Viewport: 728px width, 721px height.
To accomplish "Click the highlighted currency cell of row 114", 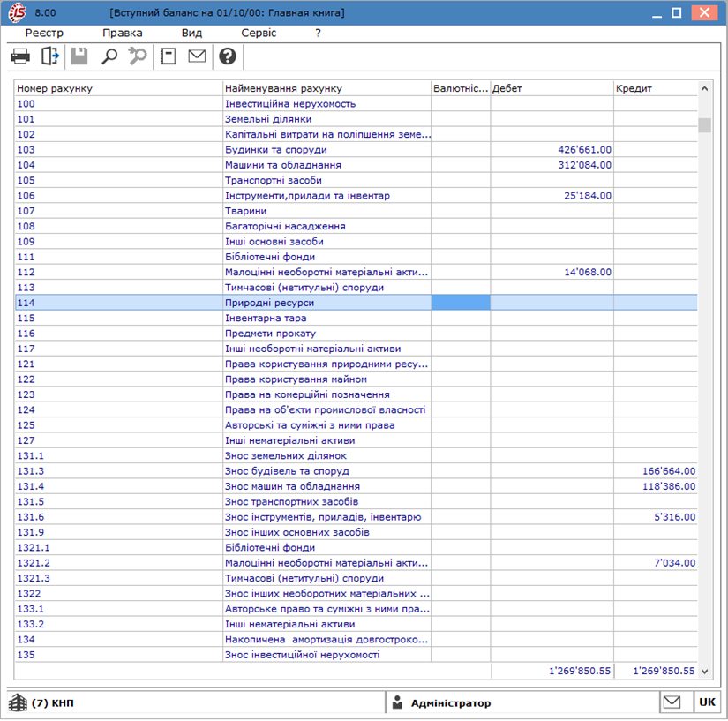I will coord(461,303).
